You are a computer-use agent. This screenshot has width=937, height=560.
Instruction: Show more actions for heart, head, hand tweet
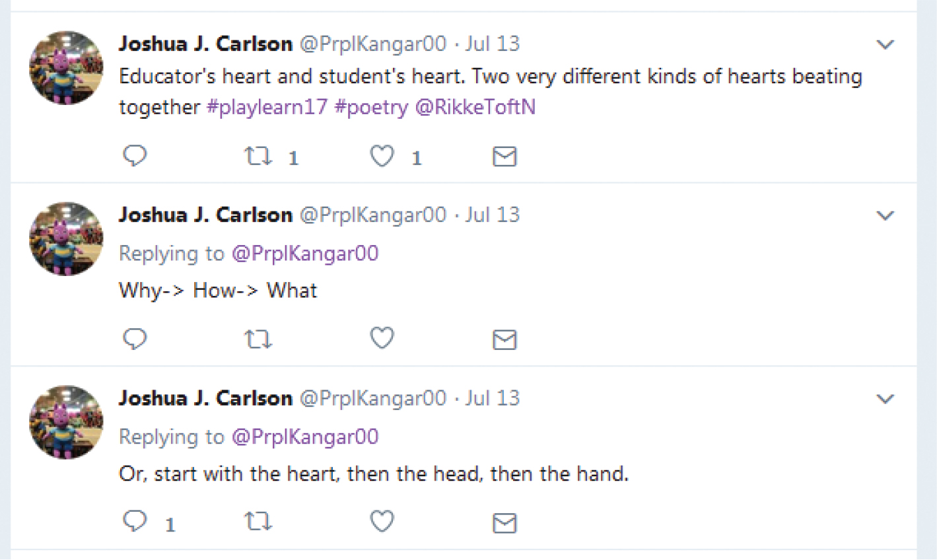point(885,399)
